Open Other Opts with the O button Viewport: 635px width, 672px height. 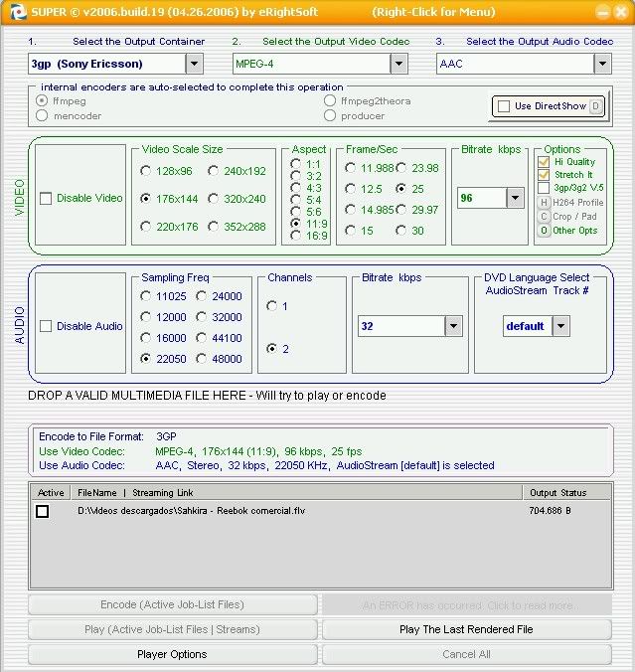pyautogui.click(x=544, y=231)
